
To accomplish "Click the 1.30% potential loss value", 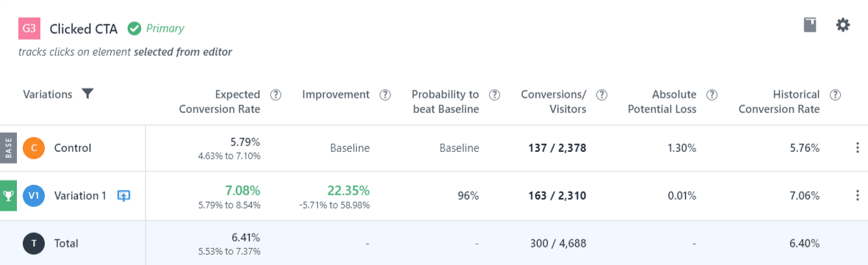I will click(x=683, y=148).
